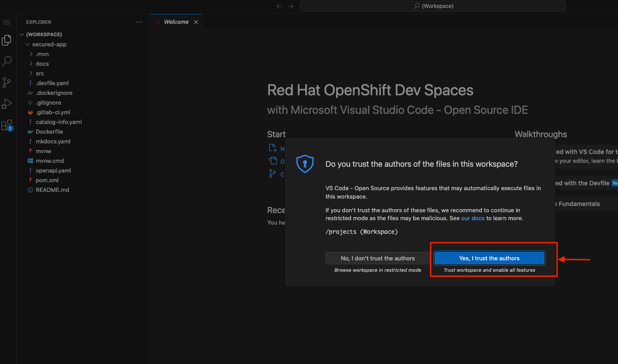Click No, I don't trust the authors
The width and height of the screenshot is (618, 364).
coord(378,258)
